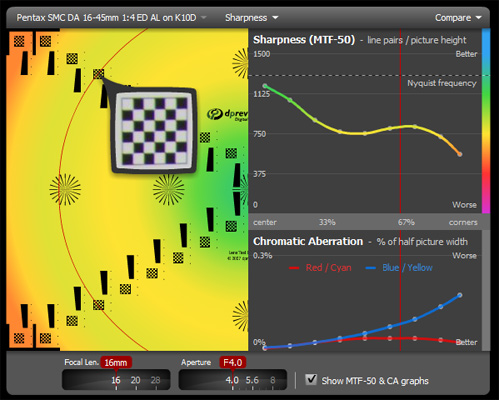Open the Pentax SMC DA 16-45mm lens selector dropdown

tap(111, 18)
